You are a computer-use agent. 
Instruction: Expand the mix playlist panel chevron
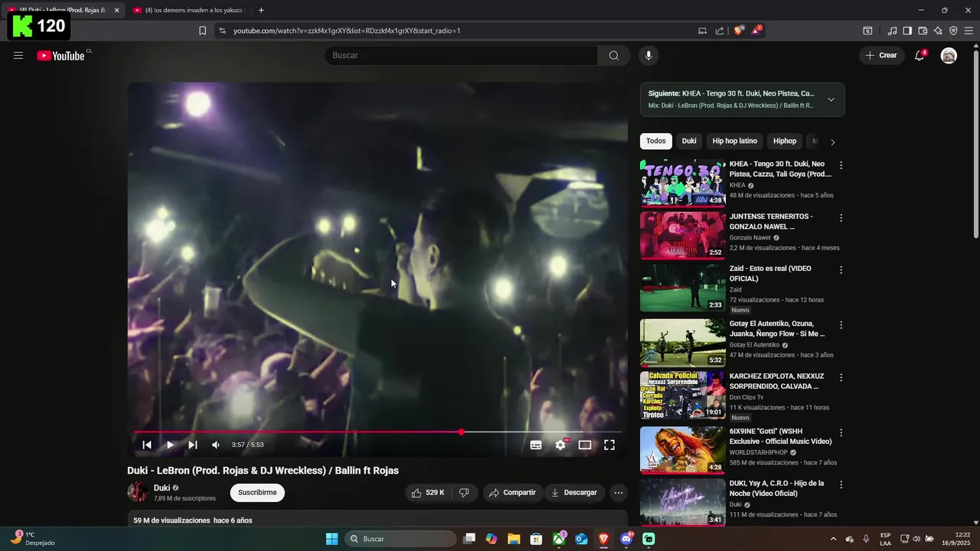pyautogui.click(x=831, y=99)
